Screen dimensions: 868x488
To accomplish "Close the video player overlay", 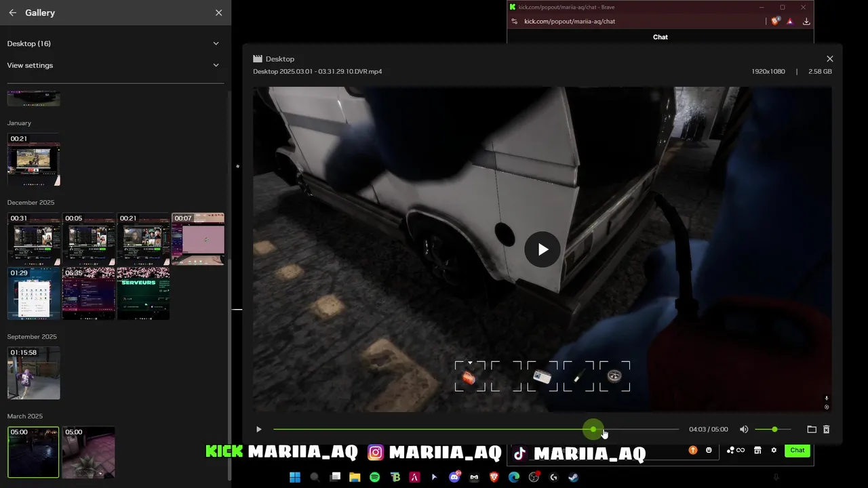I will pos(829,59).
